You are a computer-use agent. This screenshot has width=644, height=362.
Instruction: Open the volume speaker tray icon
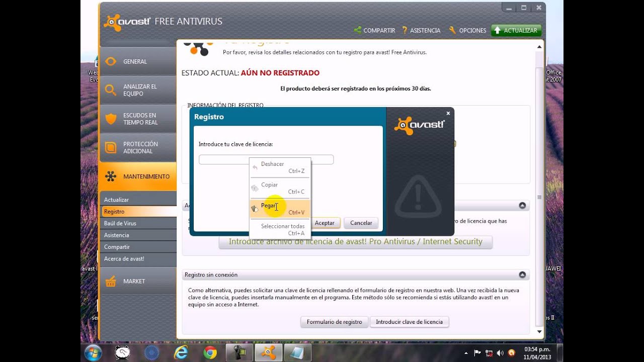click(x=501, y=353)
